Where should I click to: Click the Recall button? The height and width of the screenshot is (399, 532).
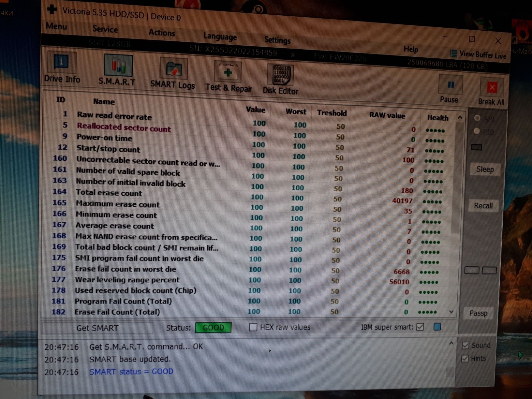pyautogui.click(x=483, y=206)
